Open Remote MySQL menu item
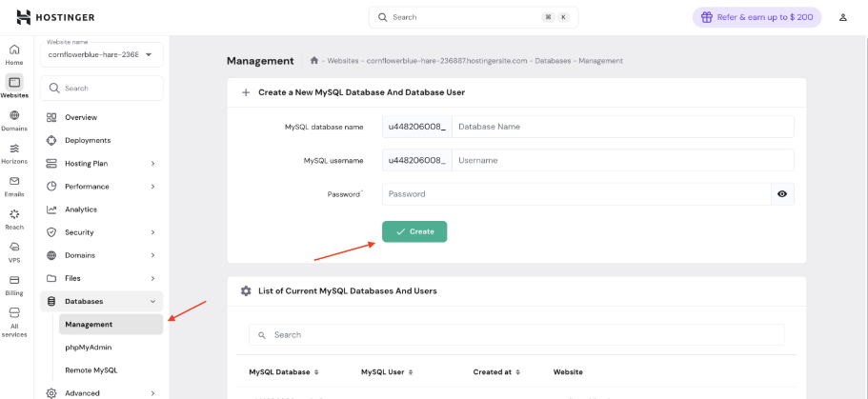This screenshot has width=868, height=399. [91, 369]
